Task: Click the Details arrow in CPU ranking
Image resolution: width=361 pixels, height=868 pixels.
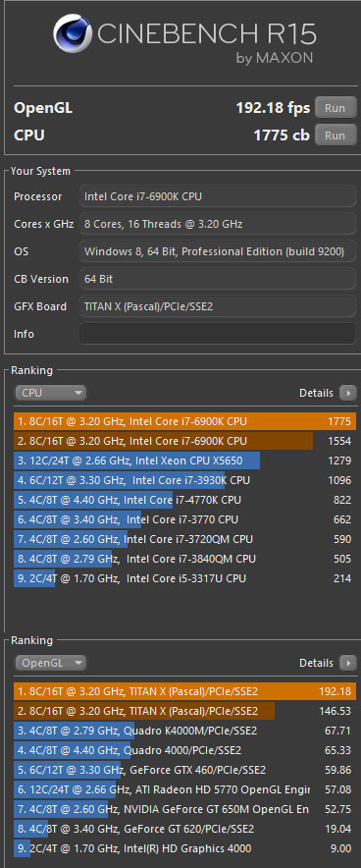Action: (x=347, y=393)
